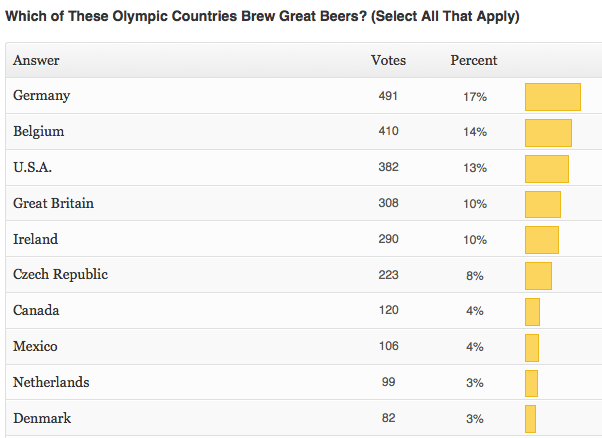Click Czech Republic's 8% yellow bar
The width and height of the screenshot is (602, 438).
click(538, 276)
